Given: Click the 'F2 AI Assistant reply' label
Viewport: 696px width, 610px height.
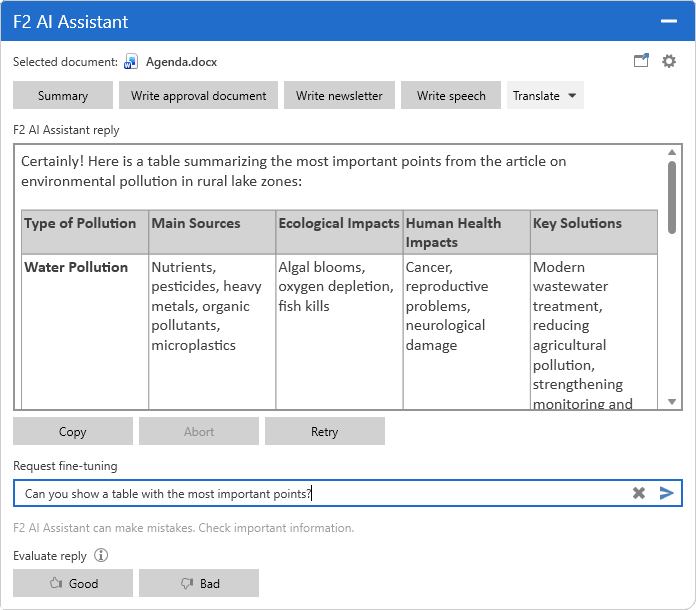Looking at the screenshot, I should point(66,130).
